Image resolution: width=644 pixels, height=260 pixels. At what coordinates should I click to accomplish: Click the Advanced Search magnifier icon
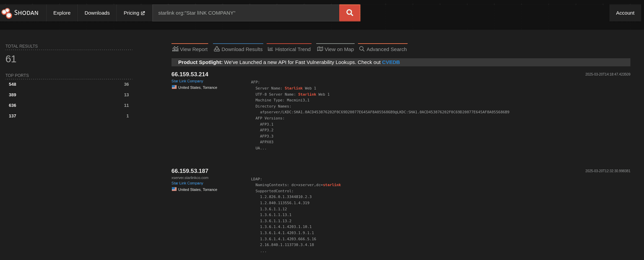point(362,49)
